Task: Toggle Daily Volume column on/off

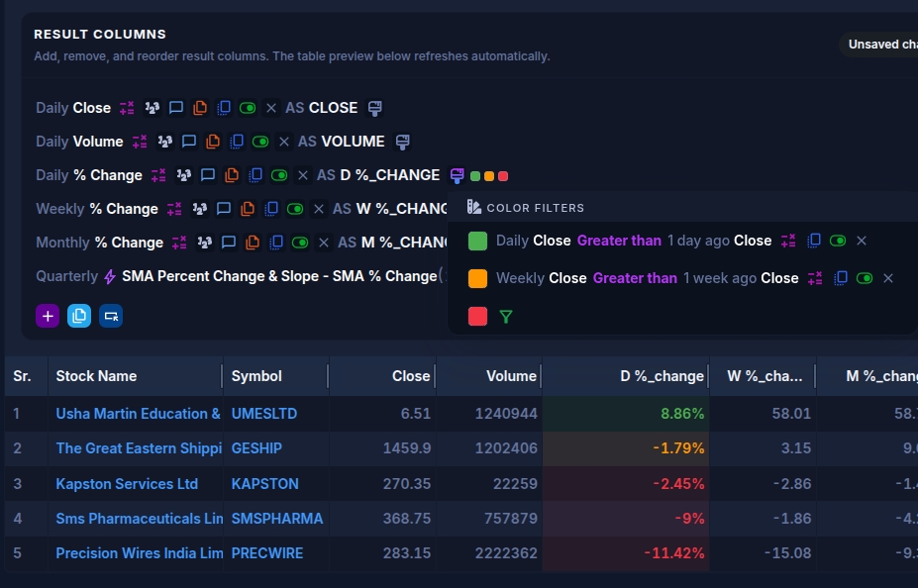Action: pyautogui.click(x=260, y=142)
